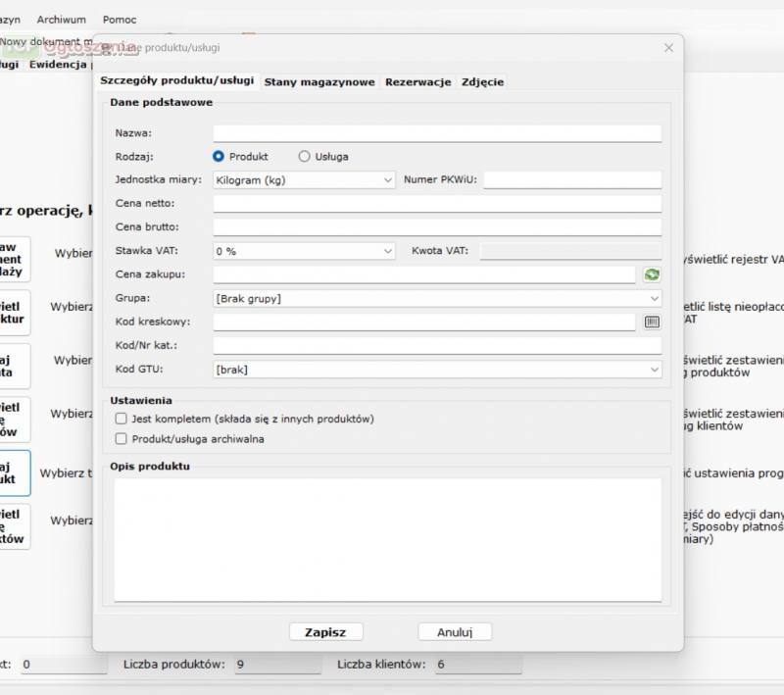Select the Produkt radio button
784x695 pixels.
pyautogui.click(x=219, y=156)
